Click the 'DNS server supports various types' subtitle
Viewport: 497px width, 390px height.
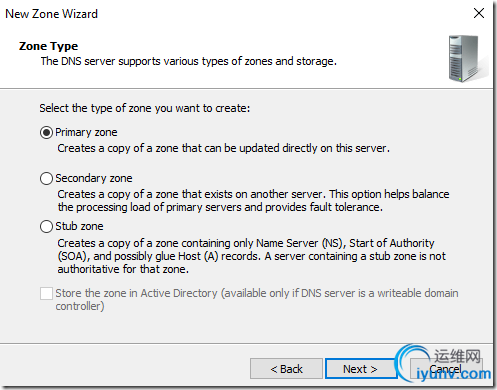(x=189, y=61)
